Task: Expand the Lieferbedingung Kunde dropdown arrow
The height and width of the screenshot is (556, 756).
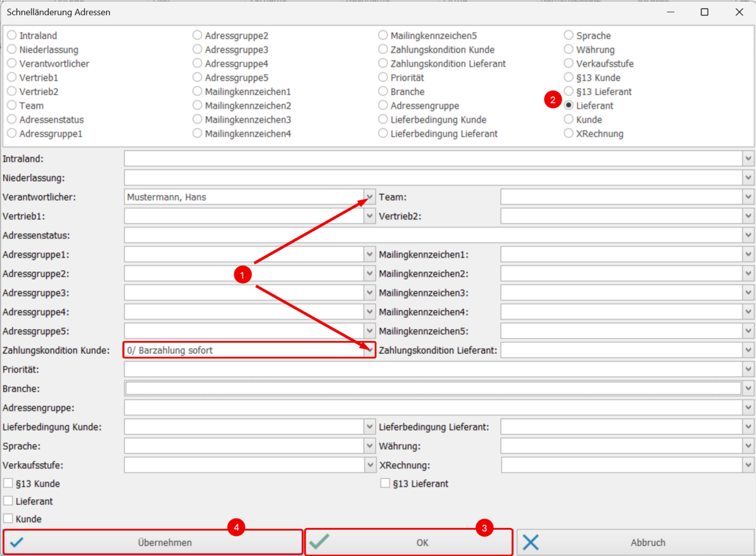Action: 370,427
